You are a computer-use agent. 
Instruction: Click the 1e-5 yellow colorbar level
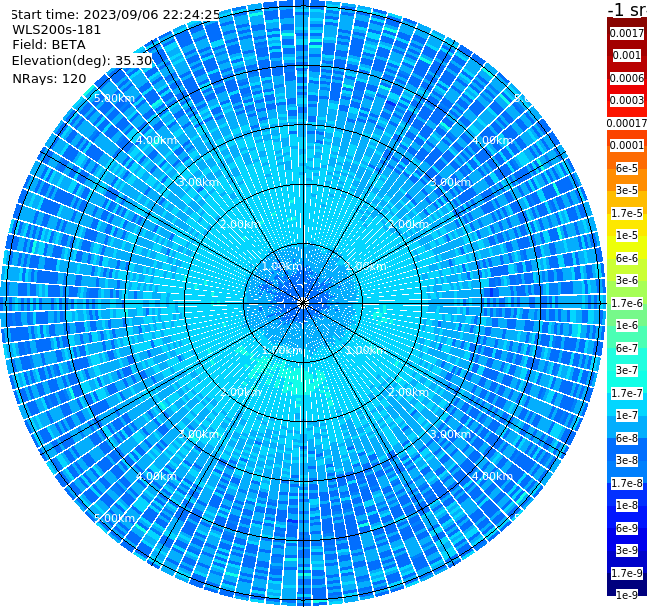[627, 235]
